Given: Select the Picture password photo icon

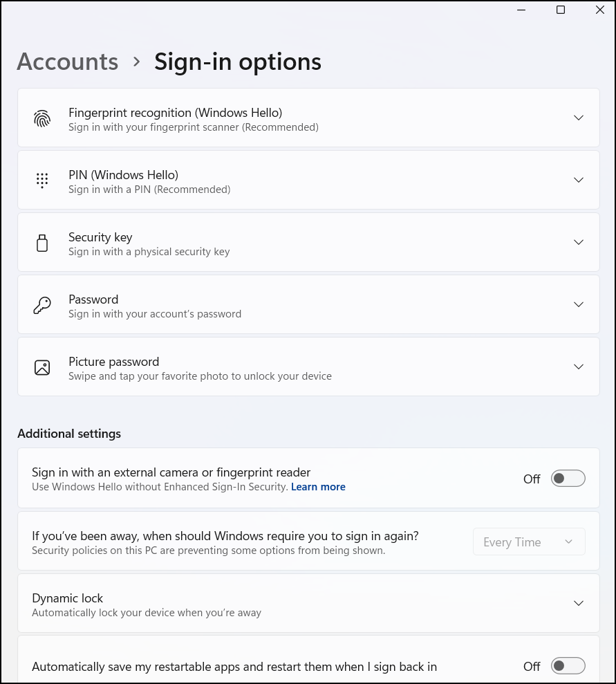Looking at the screenshot, I should coord(42,367).
